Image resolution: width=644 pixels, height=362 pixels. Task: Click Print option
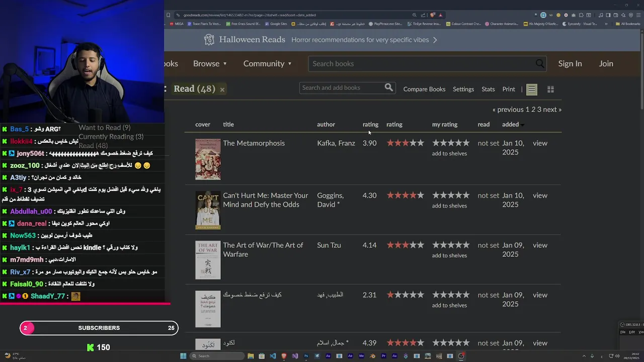click(x=509, y=89)
